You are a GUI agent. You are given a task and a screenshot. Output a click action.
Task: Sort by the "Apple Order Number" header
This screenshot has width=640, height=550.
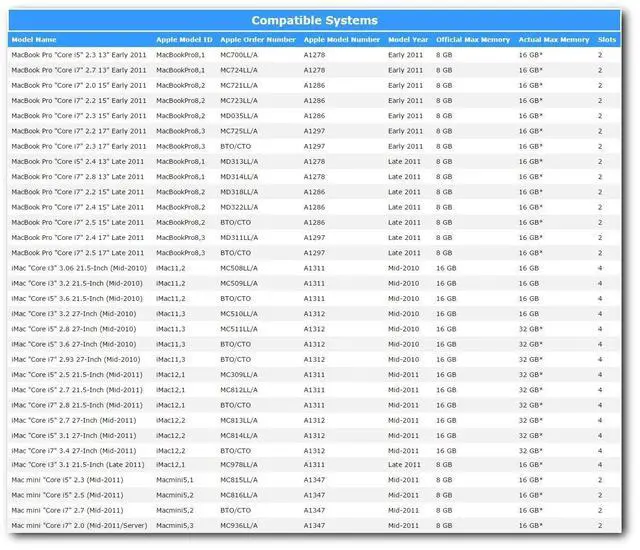click(258, 40)
